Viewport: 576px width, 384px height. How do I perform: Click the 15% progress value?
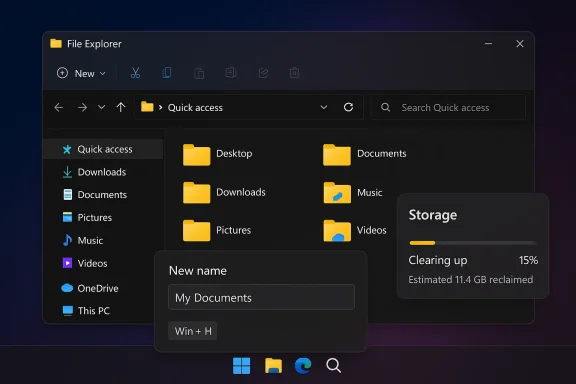pos(528,260)
